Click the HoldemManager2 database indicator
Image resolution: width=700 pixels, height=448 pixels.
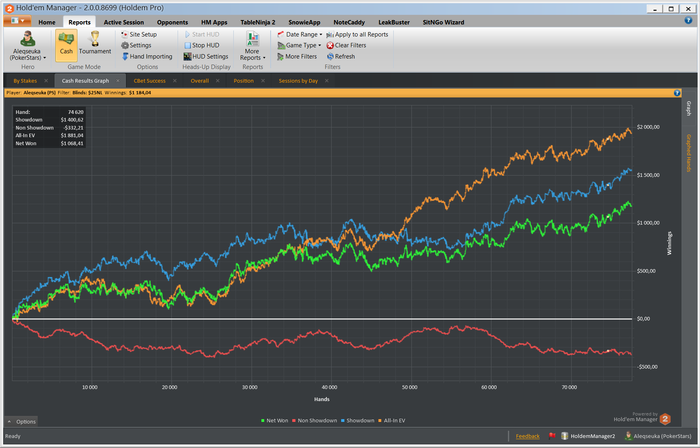click(x=588, y=436)
